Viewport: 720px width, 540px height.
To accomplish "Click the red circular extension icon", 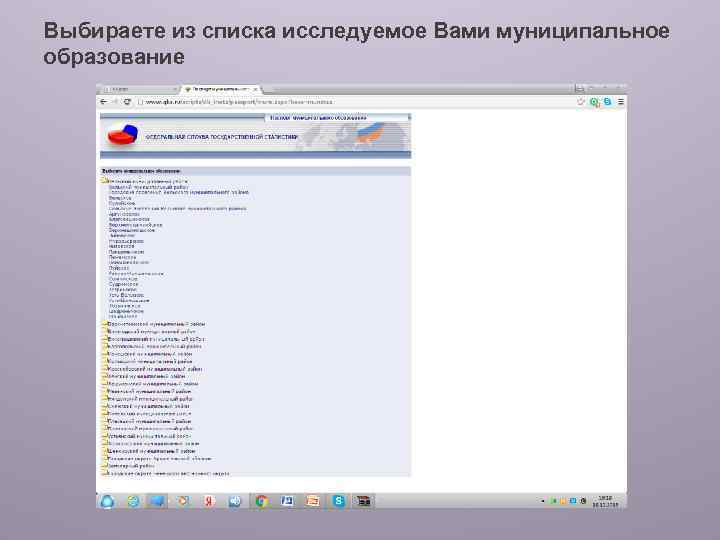I will point(581,102).
